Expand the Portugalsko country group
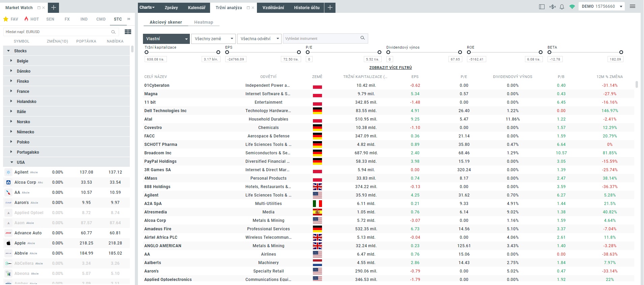 tap(11, 152)
